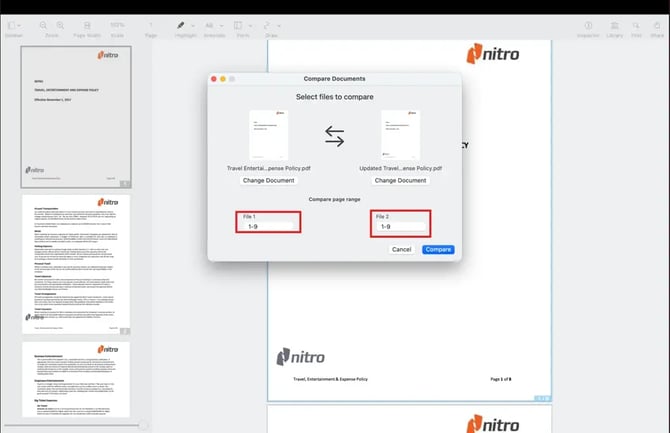This screenshot has height=433, width=670.
Task: Click the Updated Travel...ense Policy.pdf preview thumbnail
Action: (401, 135)
